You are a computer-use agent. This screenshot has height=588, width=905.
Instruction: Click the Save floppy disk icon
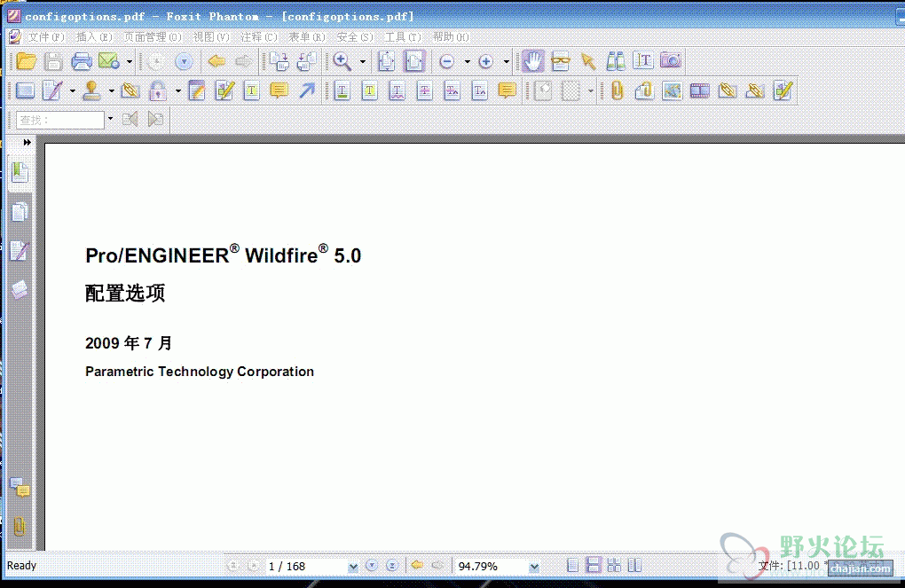coord(53,61)
